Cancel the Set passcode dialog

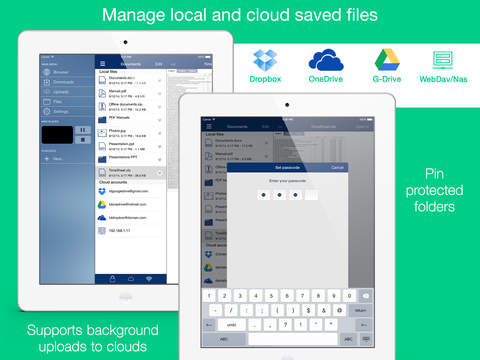pos(337,167)
